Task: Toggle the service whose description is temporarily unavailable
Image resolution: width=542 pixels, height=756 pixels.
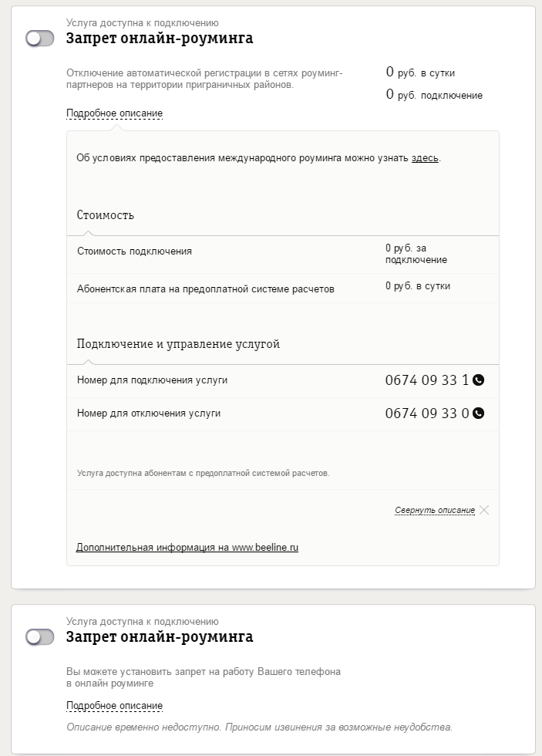Action: coord(40,637)
